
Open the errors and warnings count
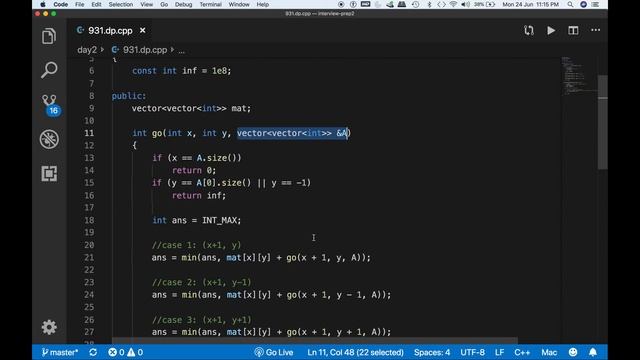point(126,352)
